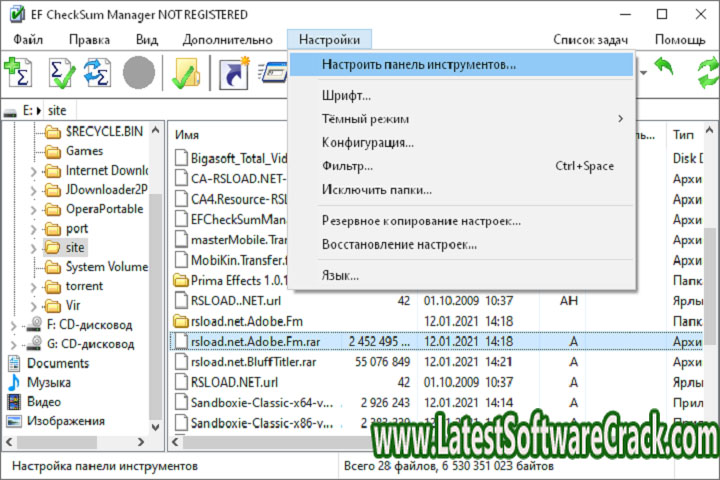This screenshot has height=480, width=720.
Task: Click the green refresh arrows icon
Action: pos(708,73)
